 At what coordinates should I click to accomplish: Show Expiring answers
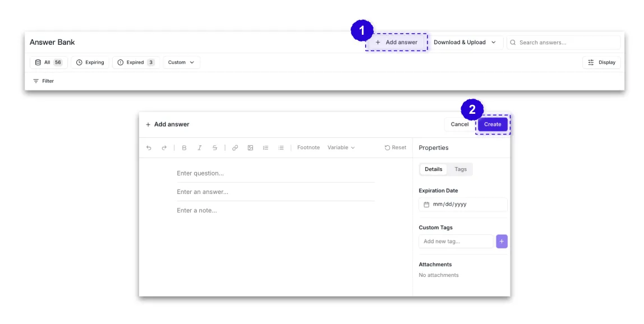[90, 62]
